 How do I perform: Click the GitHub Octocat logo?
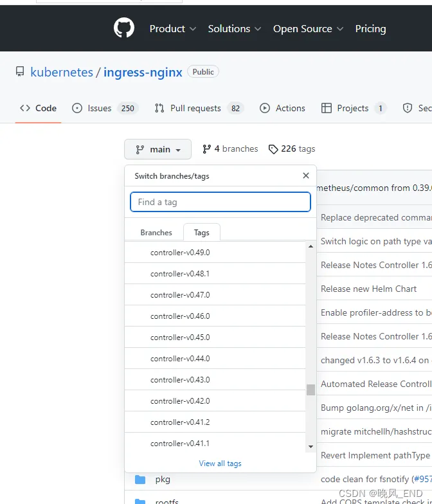(123, 28)
